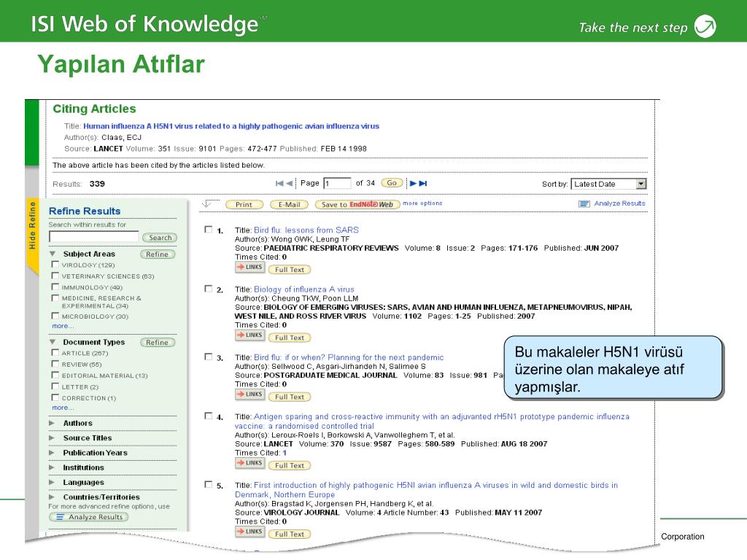Click the Go page button
Screen dimensions: 747x560
(x=392, y=183)
